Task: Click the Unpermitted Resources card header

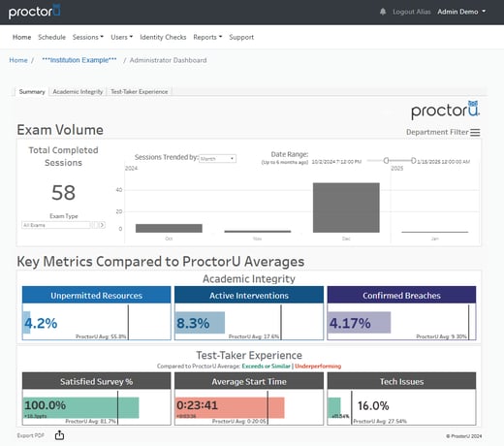Action: [x=96, y=295]
